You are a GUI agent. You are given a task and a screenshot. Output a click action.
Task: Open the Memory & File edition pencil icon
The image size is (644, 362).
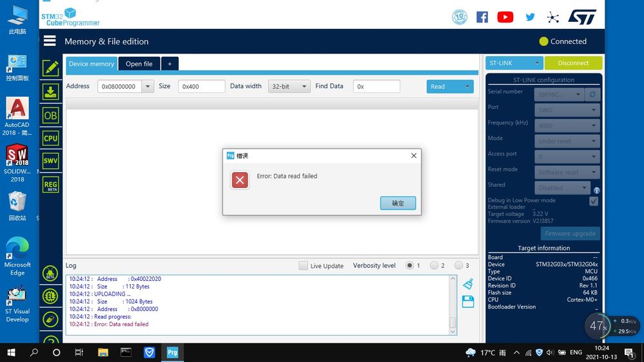[x=50, y=68]
